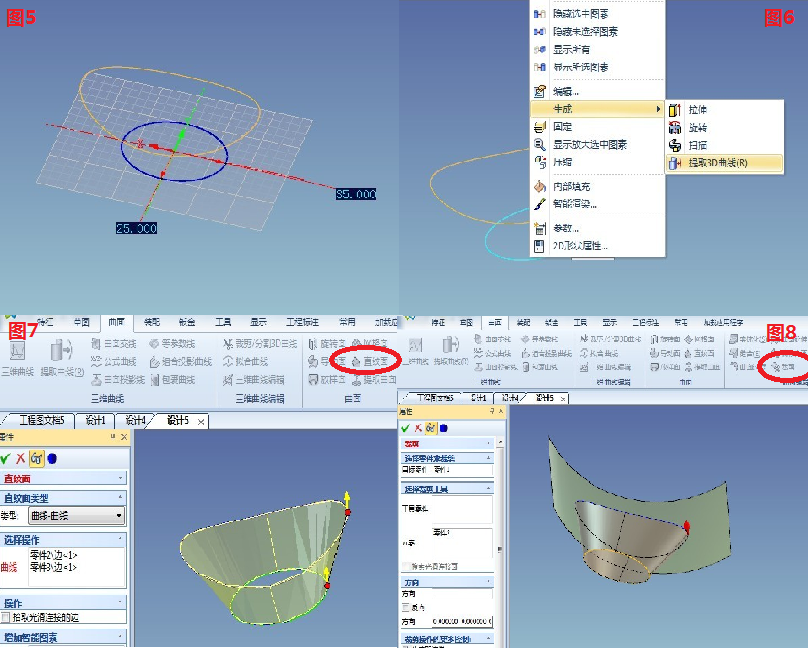The height and width of the screenshot is (648, 808).
Task: Select 显示所有 in the context menu
Action: (597, 49)
